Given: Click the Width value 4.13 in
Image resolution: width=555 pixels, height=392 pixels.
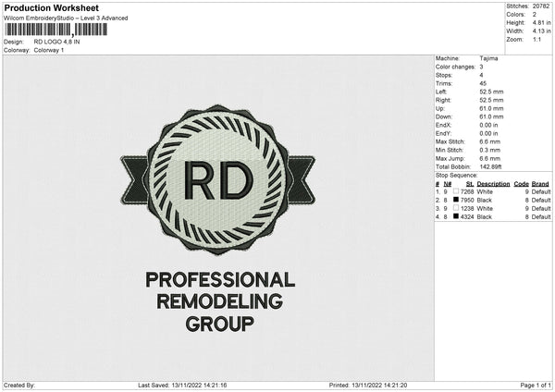Looking at the screenshot, I should [x=541, y=31].
